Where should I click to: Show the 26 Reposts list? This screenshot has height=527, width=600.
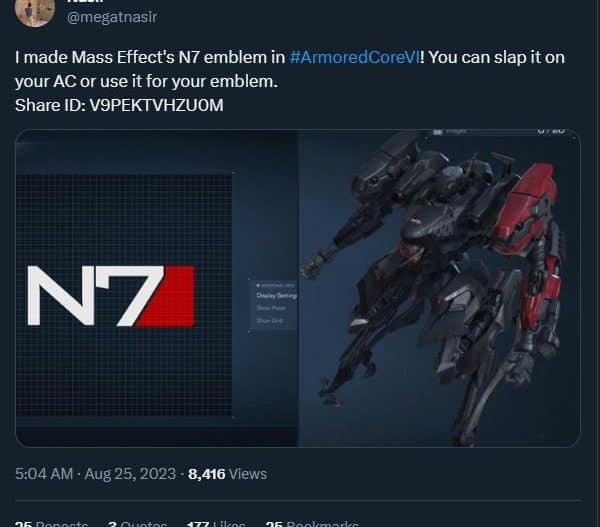pyautogui.click(x=51, y=524)
